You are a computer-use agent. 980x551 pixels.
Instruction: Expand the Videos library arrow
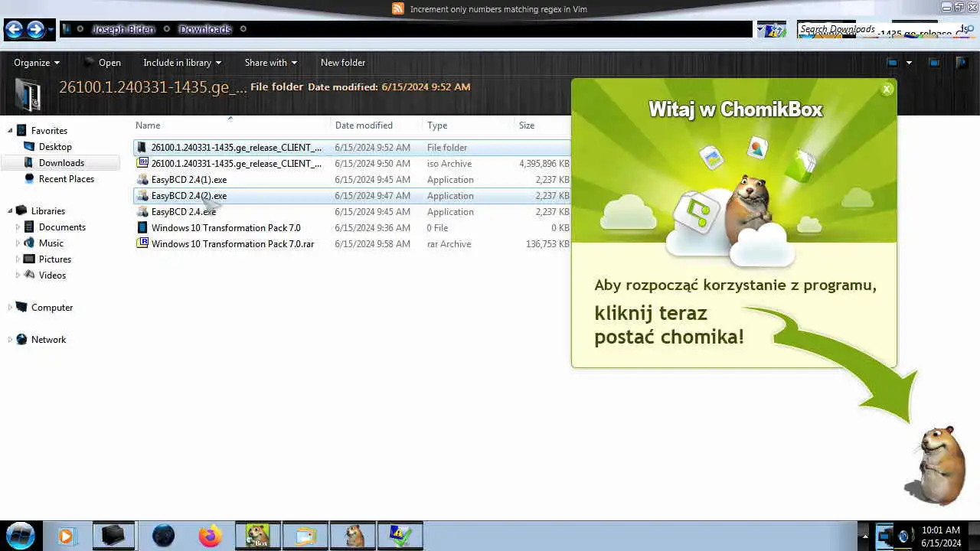click(18, 275)
